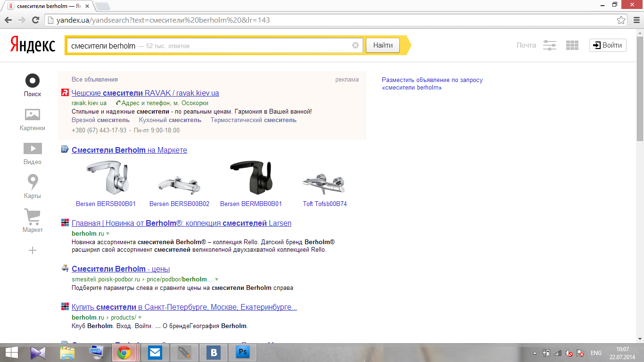644x362 pixels.
Task: Open Картинки image search
Action: coord(33,119)
